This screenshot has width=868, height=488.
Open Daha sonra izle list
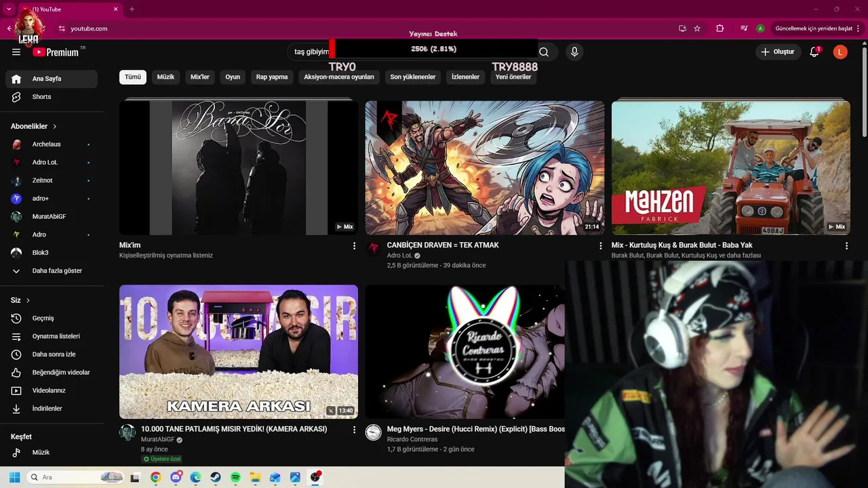(x=52, y=354)
